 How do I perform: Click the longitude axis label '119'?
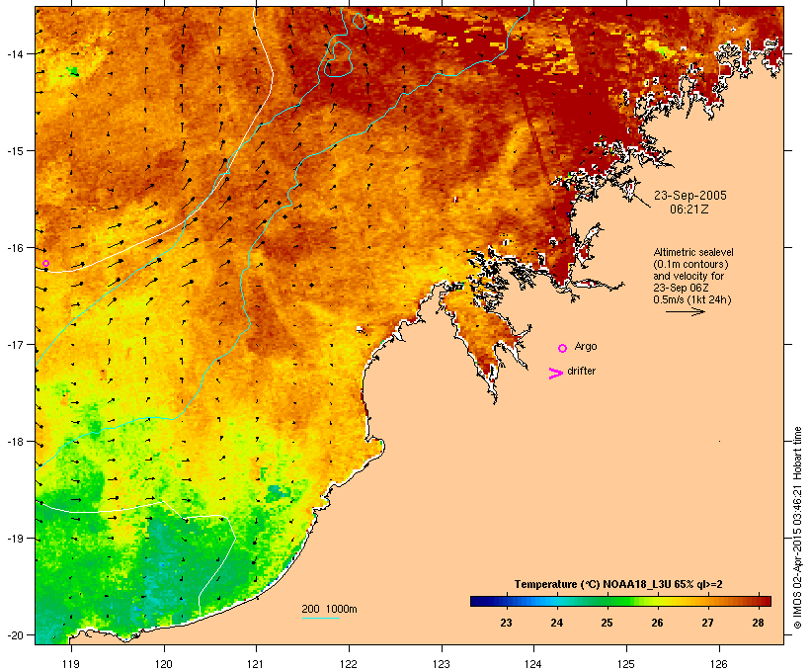point(71,664)
